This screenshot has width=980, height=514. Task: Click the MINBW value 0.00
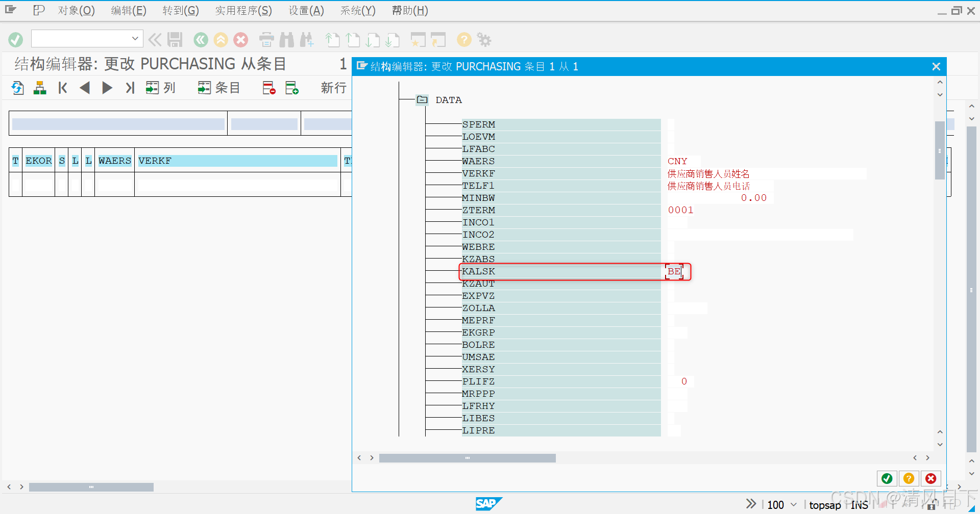point(754,198)
